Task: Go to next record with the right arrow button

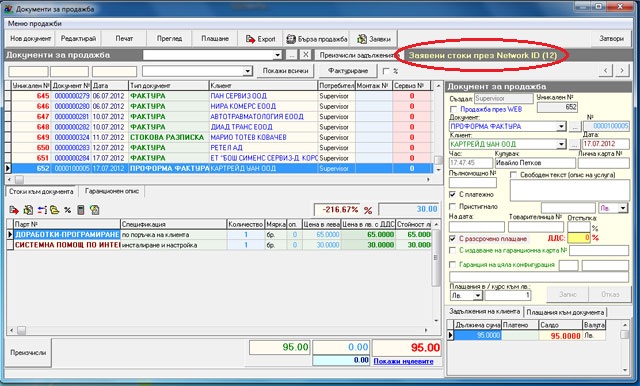Action: click(x=622, y=71)
